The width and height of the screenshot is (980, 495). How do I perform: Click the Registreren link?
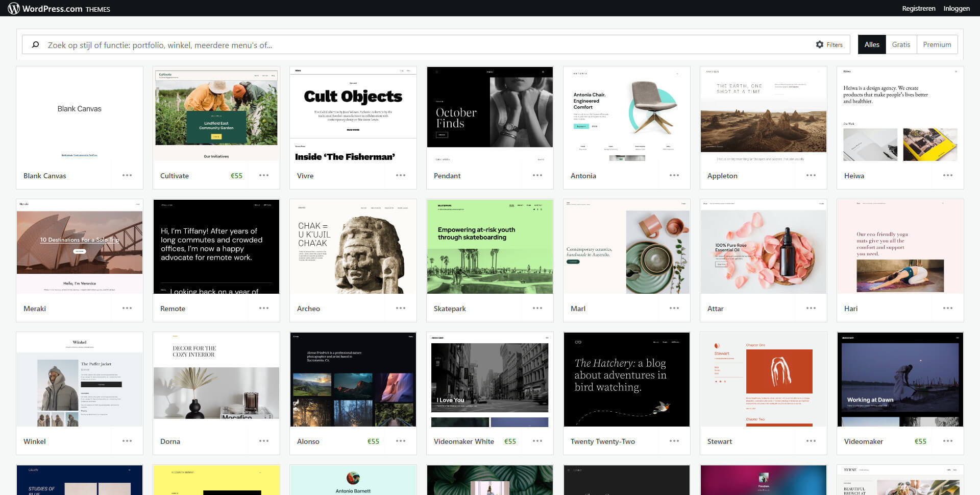918,8
